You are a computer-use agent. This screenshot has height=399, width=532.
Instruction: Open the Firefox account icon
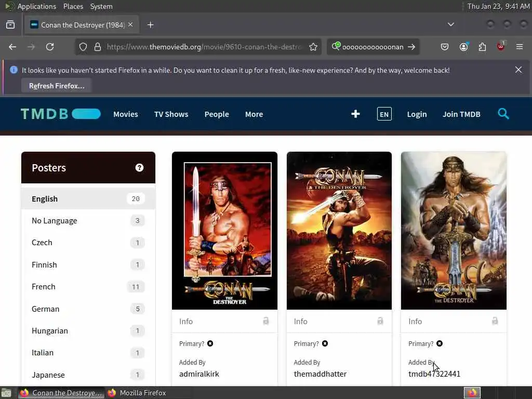point(464,47)
